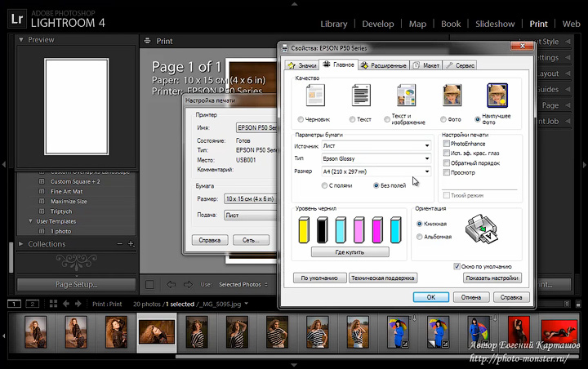The width and height of the screenshot is (588, 369).
Task: Click the Lr application logo
Action: tap(17, 19)
